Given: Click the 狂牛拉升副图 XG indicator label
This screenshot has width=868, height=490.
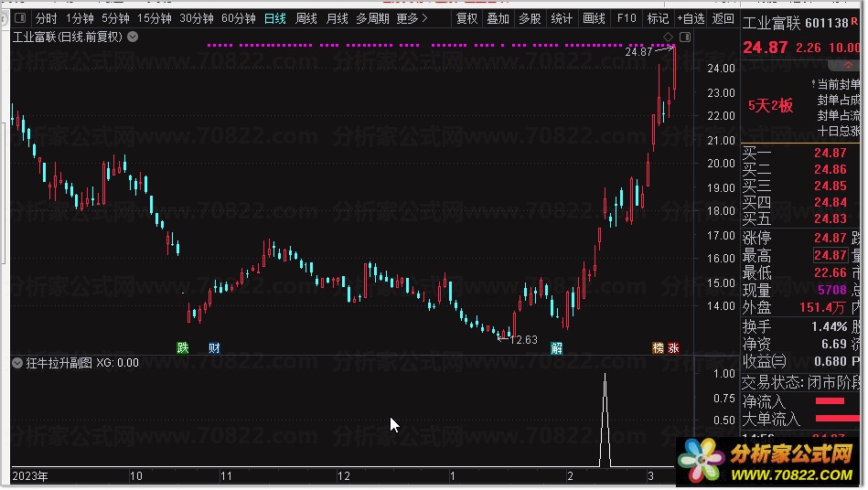Looking at the screenshot, I should pos(82,363).
